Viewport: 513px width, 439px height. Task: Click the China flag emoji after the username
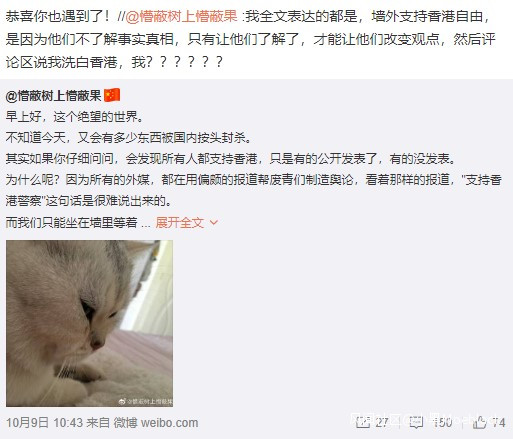point(112,96)
